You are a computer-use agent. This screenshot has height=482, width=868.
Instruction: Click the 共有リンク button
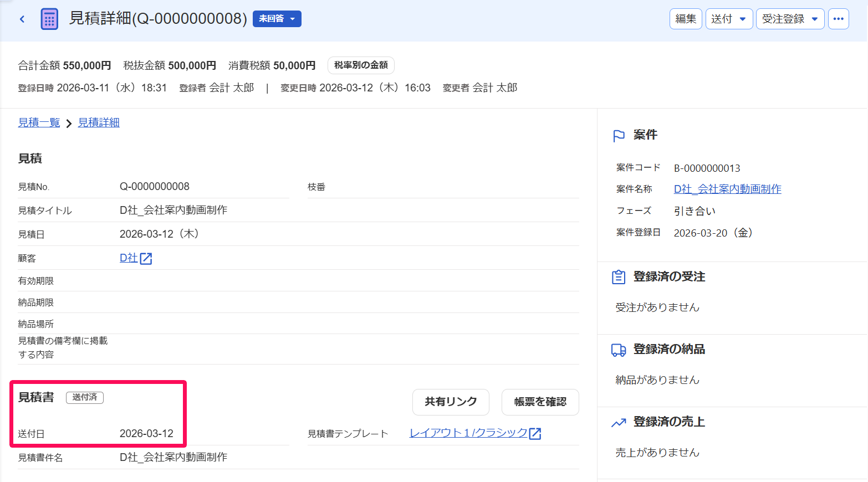point(451,402)
